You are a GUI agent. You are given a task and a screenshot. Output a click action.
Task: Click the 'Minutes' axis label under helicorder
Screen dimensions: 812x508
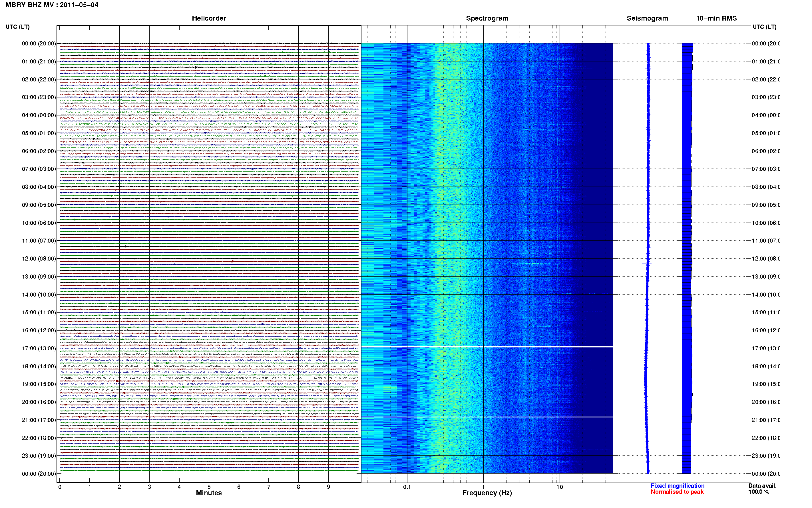click(x=209, y=493)
